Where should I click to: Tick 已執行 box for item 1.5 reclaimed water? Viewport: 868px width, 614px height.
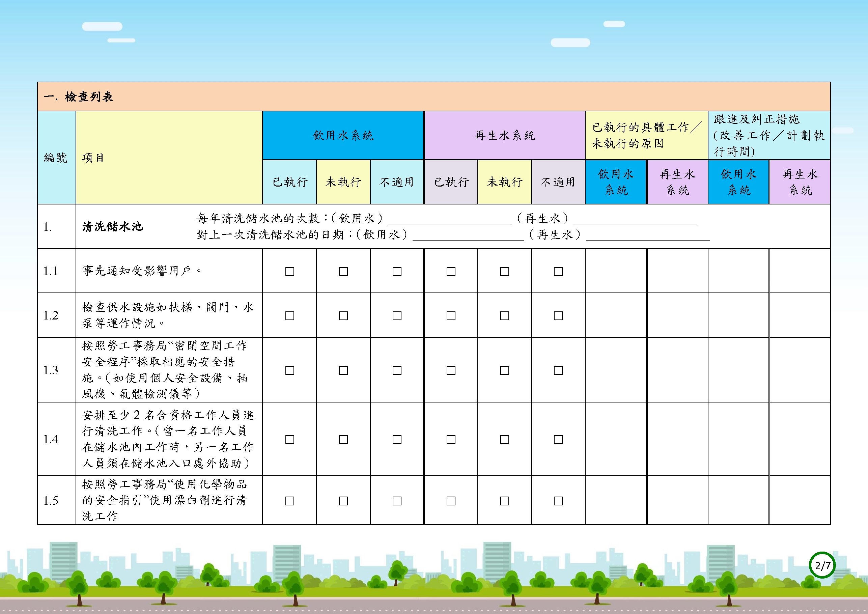(451, 501)
